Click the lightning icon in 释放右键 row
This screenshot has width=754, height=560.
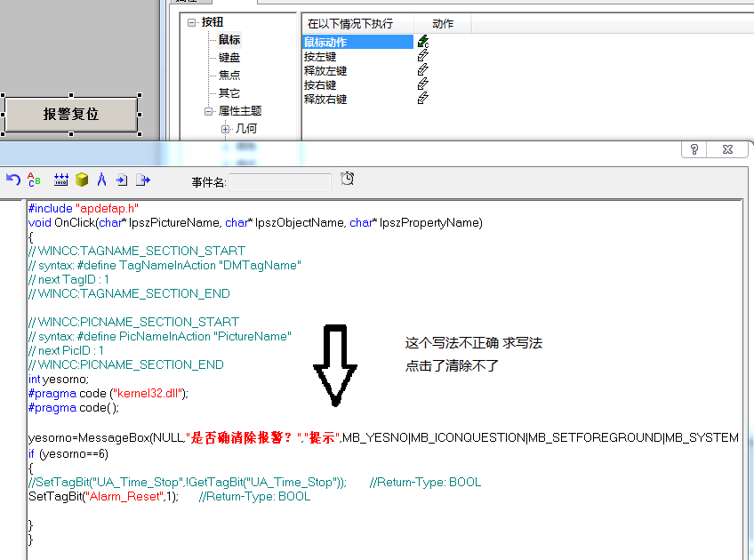tap(422, 99)
